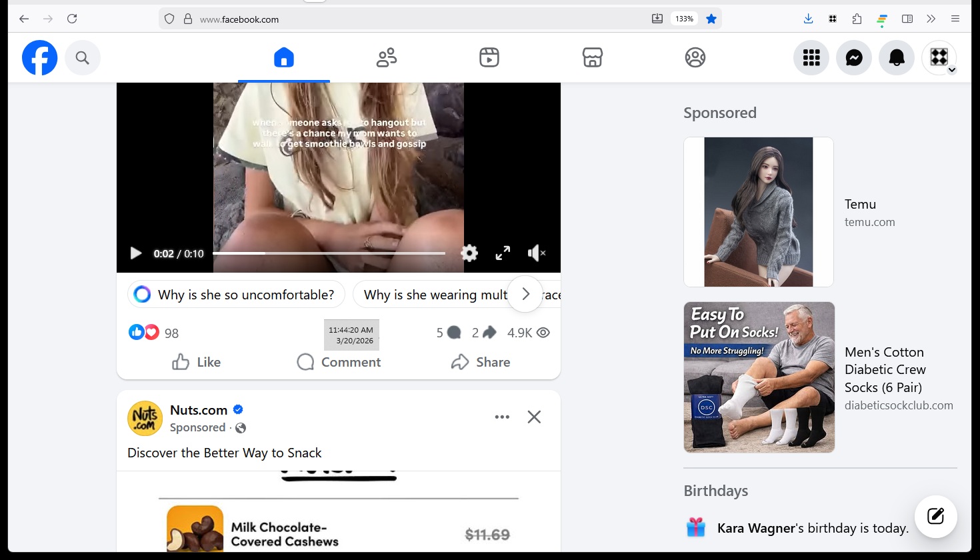Like the video post
Viewport: 980px width, 560px height.
point(196,362)
